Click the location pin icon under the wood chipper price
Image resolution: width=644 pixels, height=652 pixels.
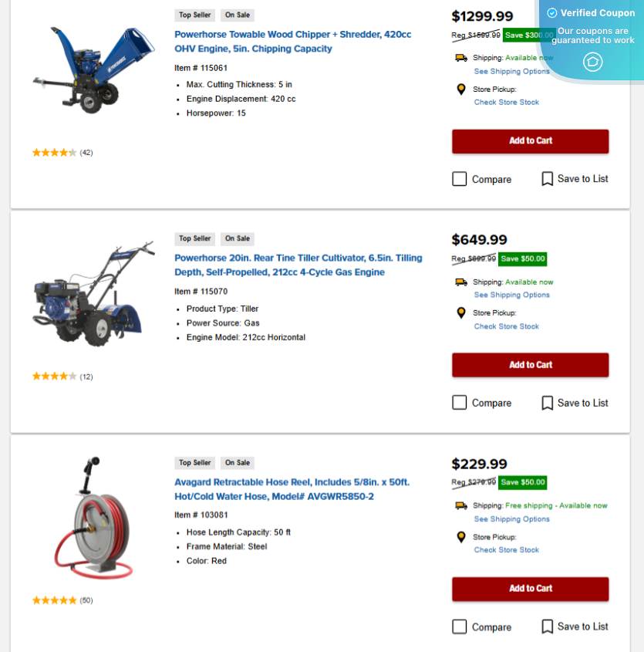coord(460,89)
